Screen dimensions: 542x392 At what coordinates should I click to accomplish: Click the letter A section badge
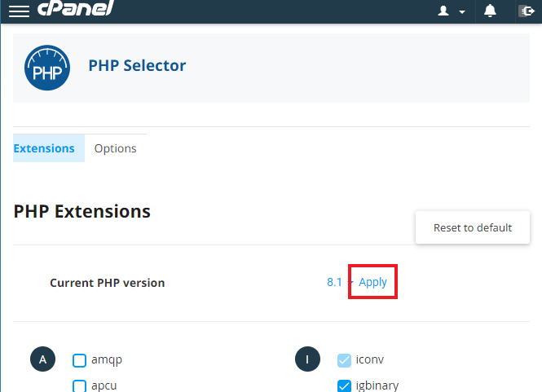click(x=42, y=359)
